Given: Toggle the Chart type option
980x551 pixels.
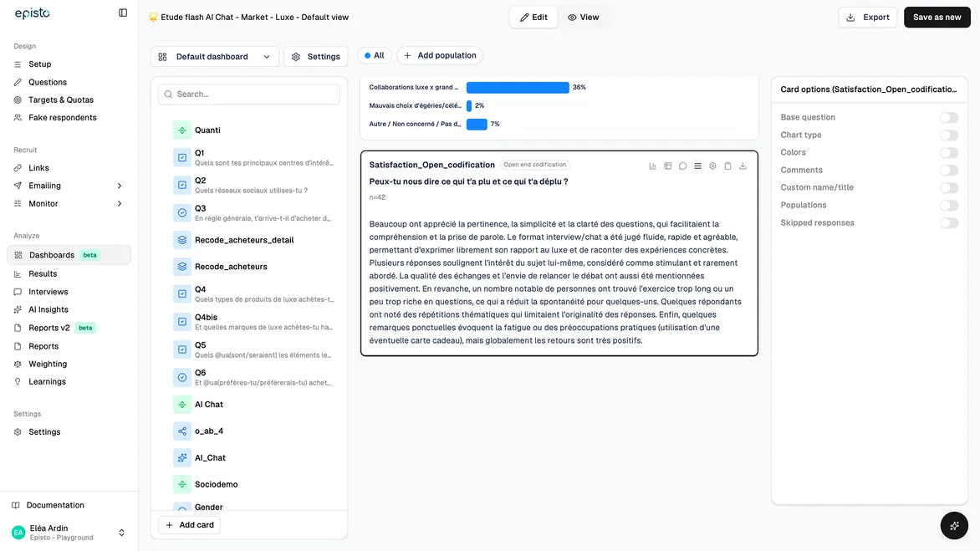Looking at the screenshot, I should click(x=949, y=135).
